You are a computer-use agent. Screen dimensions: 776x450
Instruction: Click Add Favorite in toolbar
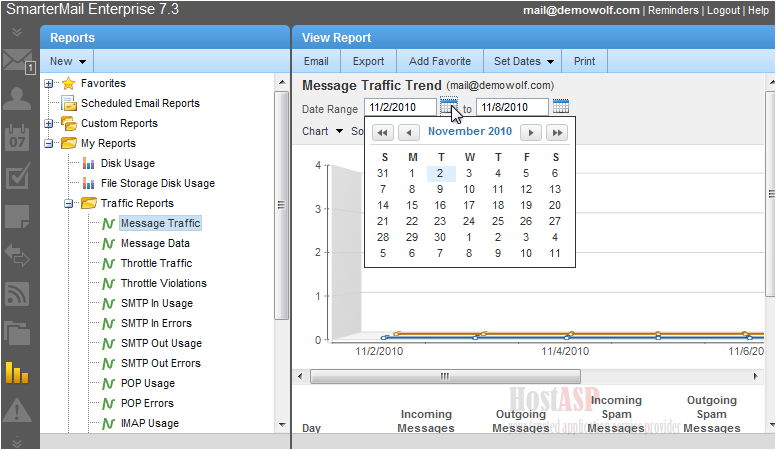click(x=439, y=61)
